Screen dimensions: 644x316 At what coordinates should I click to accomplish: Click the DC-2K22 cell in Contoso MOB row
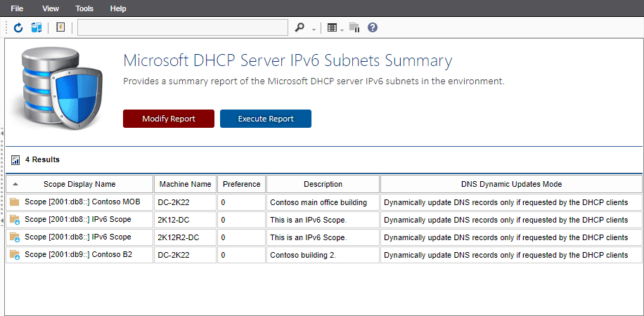[185, 202]
